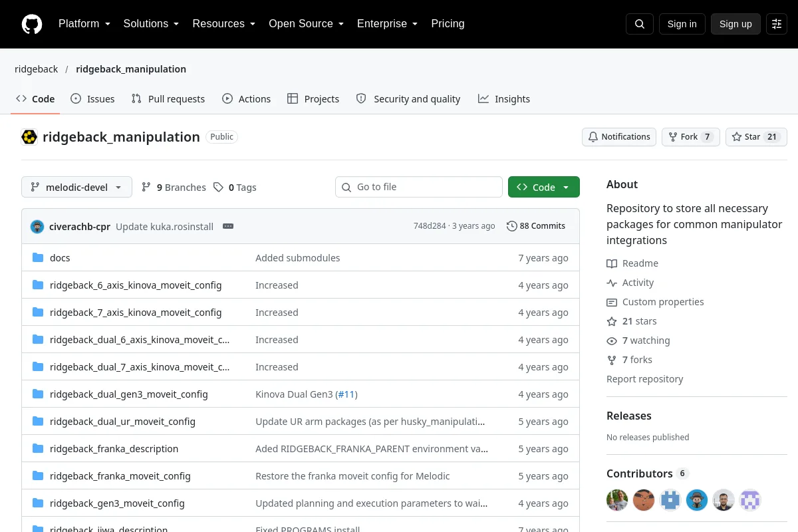The image size is (798, 532).
Task: Open the Pricing page
Action: [x=448, y=24]
